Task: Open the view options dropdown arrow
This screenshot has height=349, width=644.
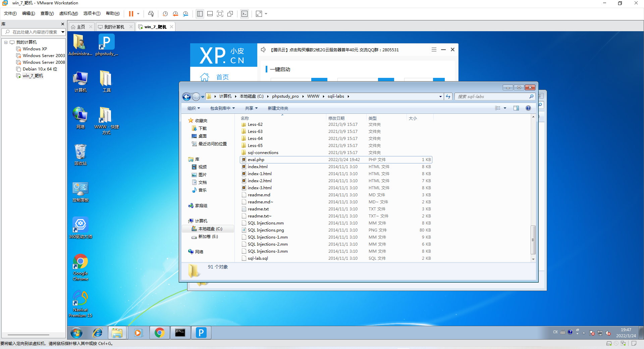Action: [x=505, y=108]
